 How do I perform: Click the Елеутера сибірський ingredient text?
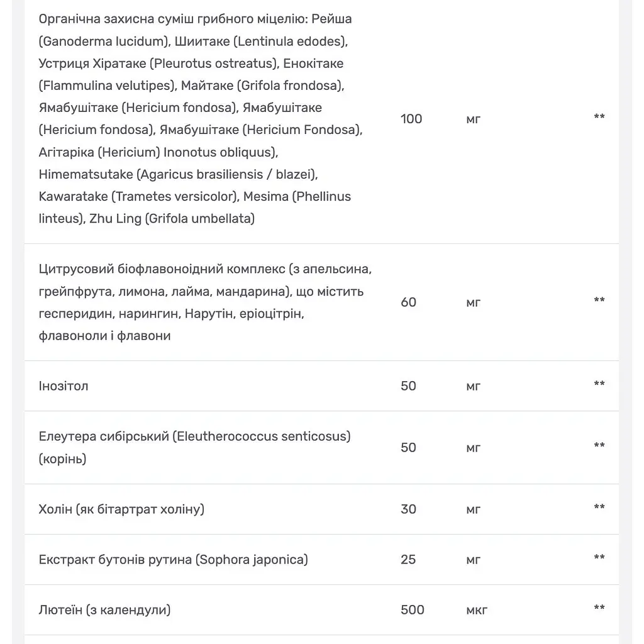coord(195,447)
